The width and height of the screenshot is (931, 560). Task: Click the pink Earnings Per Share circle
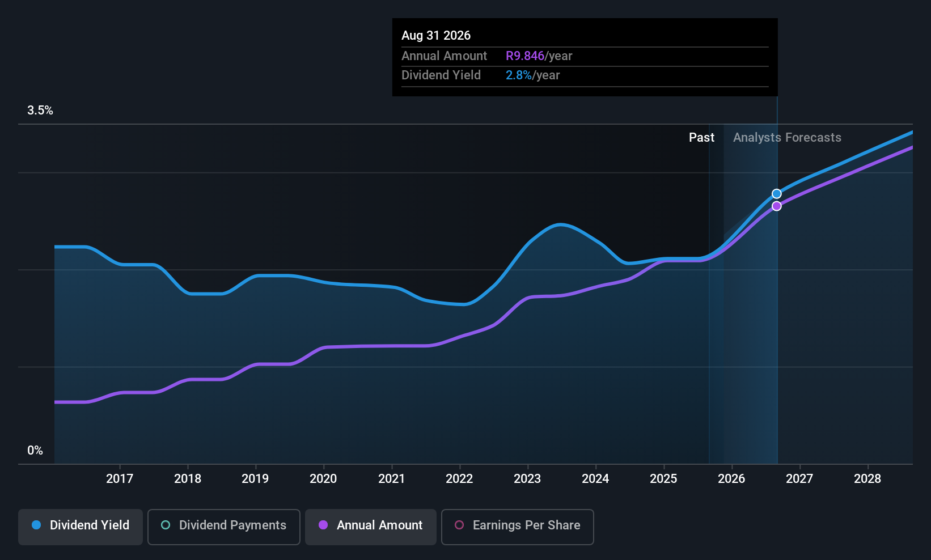click(459, 525)
